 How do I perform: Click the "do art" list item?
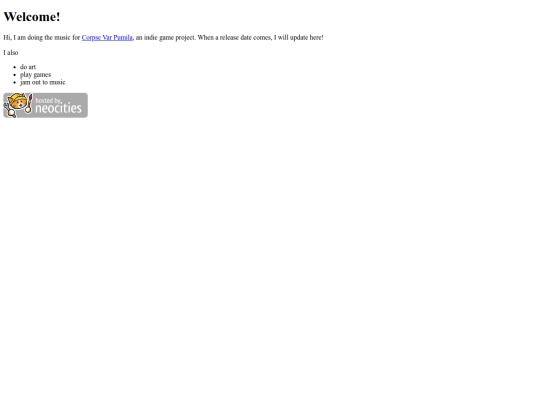point(28,67)
